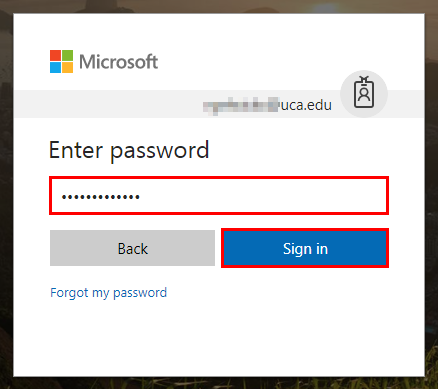
Task: Click the blank white area below Forgot my password
Action: point(219,338)
